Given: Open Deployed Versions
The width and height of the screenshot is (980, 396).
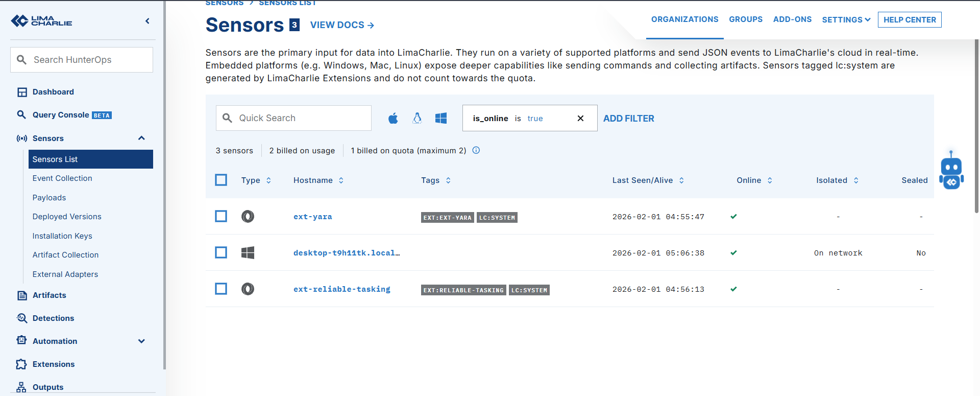Looking at the screenshot, I should (67, 217).
